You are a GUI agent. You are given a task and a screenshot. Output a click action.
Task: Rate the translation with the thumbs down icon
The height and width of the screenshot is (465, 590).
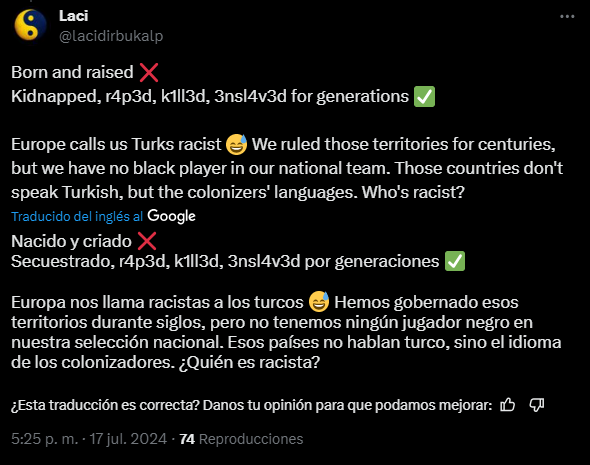[537, 405]
